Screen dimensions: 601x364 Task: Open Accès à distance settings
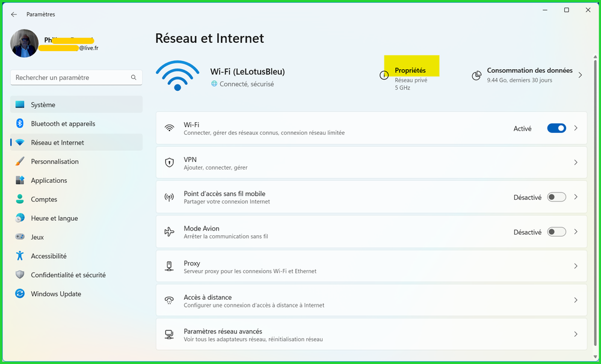(x=371, y=300)
